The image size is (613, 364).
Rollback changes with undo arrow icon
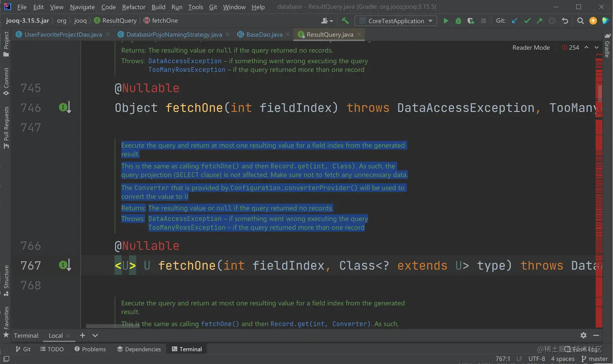565,21
